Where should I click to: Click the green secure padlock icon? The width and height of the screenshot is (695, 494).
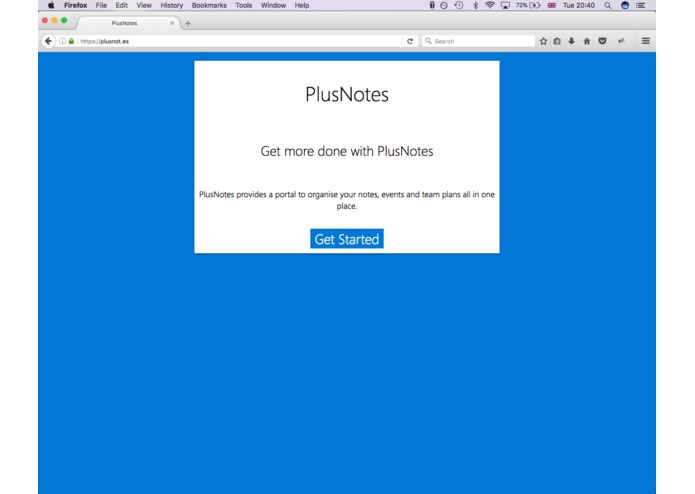[x=71, y=41]
